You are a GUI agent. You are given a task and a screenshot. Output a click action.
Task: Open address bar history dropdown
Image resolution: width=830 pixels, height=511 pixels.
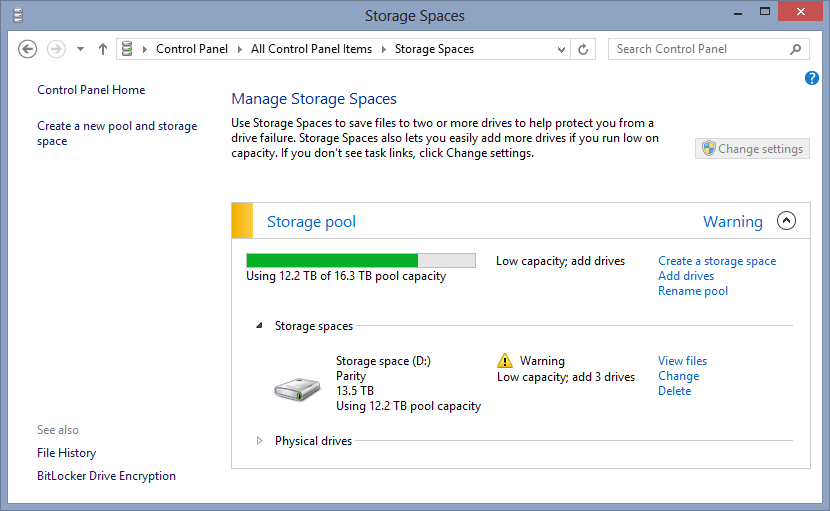coord(561,50)
